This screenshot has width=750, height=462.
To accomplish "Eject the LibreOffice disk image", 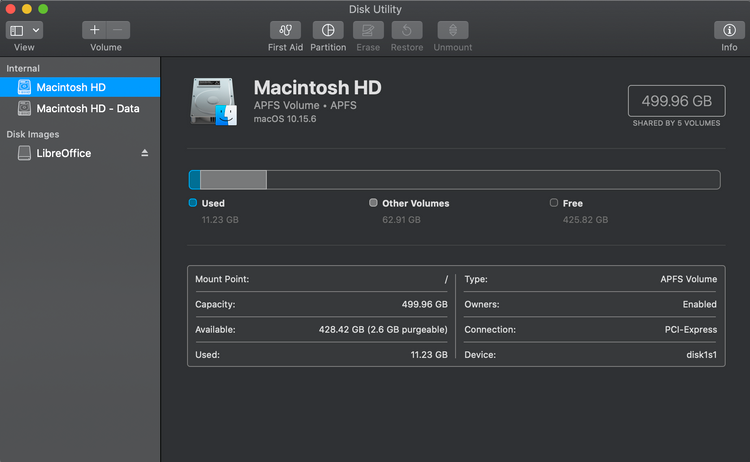I will coord(145,153).
